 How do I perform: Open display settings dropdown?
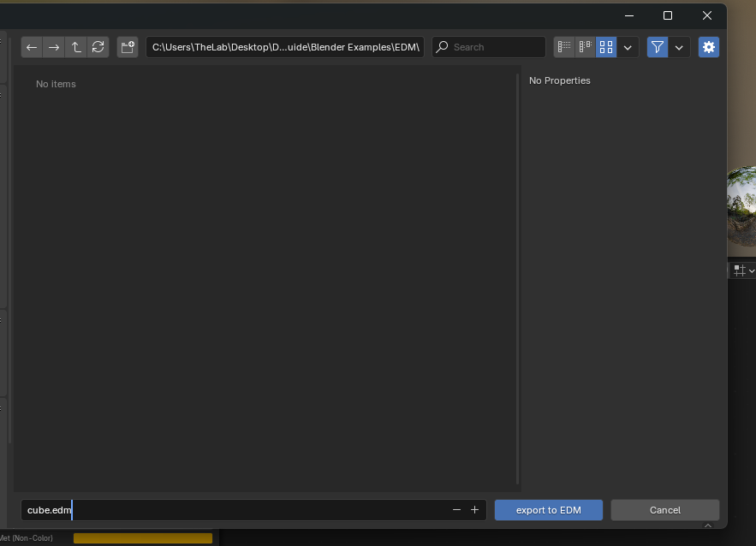coord(628,47)
